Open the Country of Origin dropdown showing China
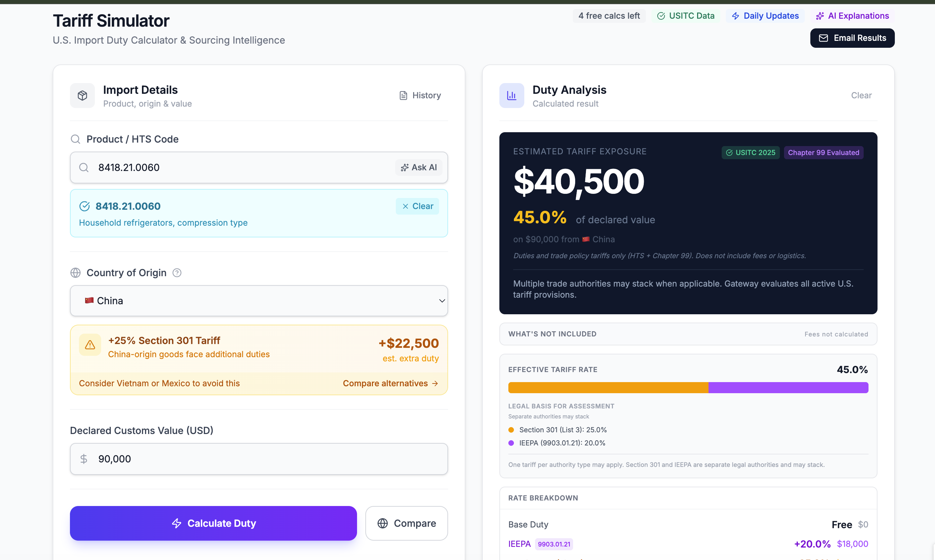 259,301
